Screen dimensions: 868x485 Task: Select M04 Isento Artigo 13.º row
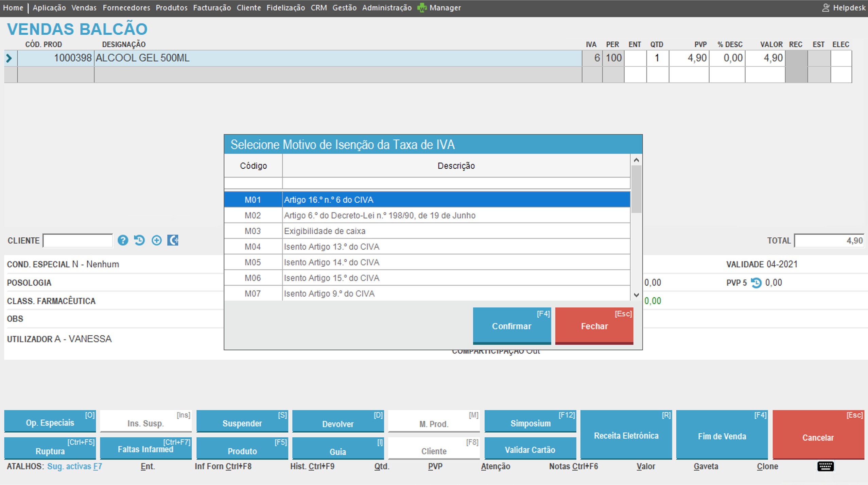pyautogui.click(x=331, y=247)
